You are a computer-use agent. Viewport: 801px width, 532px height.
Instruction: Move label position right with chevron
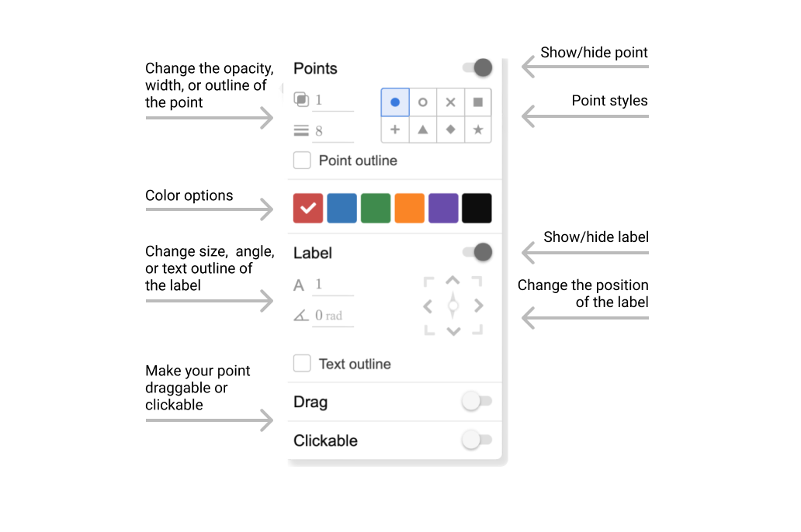click(x=479, y=306)
